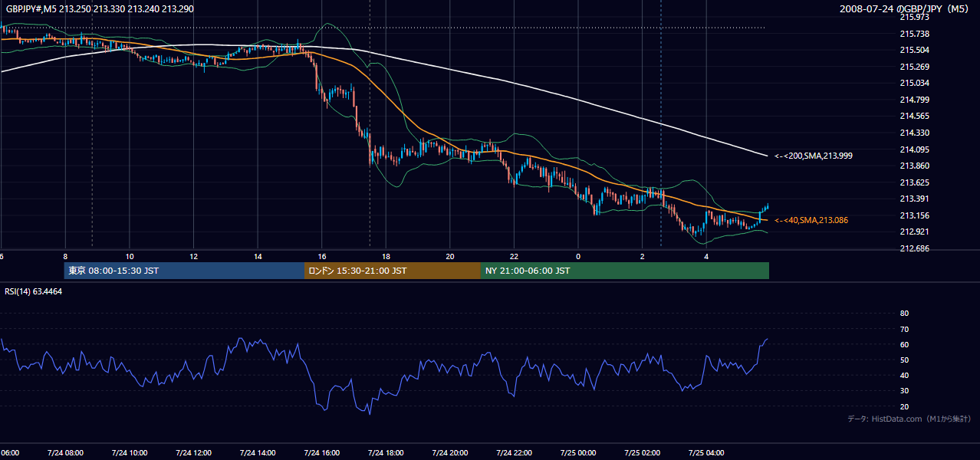This screenshot has height=460, width=980.
Task: Click the 213.391 price axis label
Action: click(914, 199)
